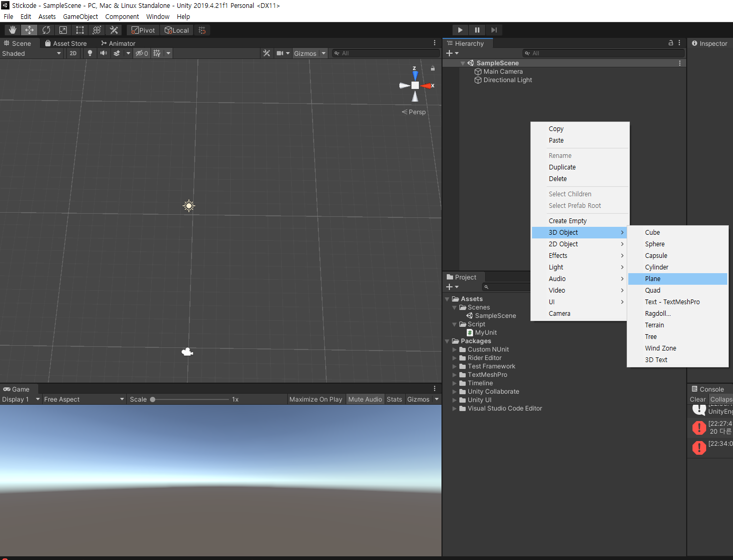Collapse the Assets folder

tap(447, 299)
